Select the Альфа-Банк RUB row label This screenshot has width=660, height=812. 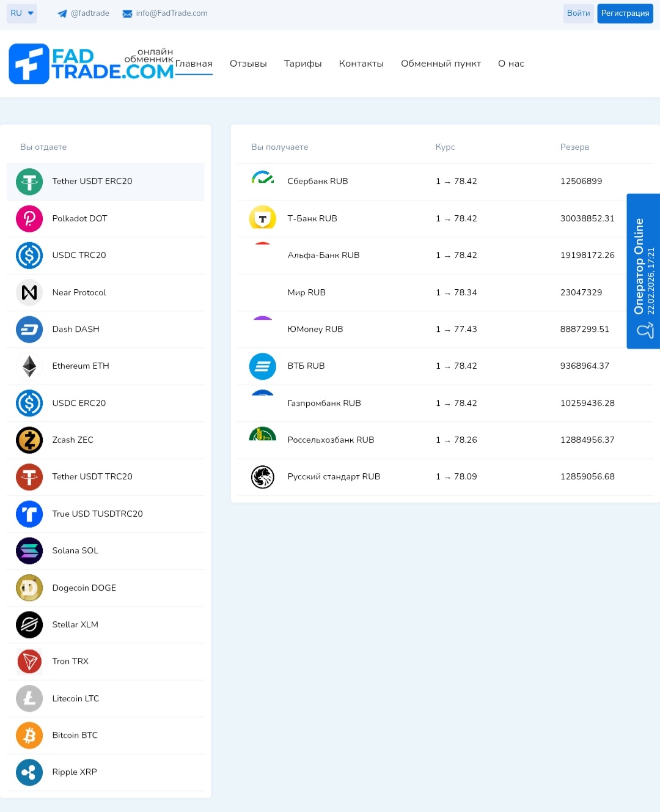(x=323, y=256)
